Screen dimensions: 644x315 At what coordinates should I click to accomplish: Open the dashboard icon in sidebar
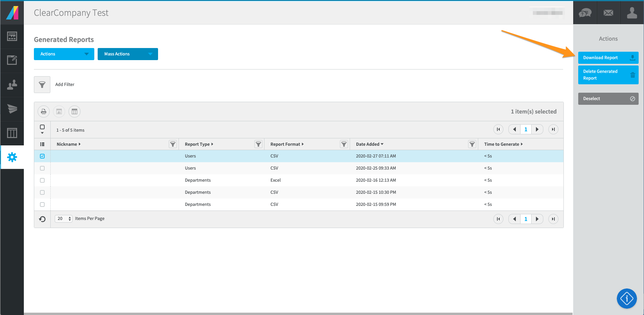coord(12,36)
